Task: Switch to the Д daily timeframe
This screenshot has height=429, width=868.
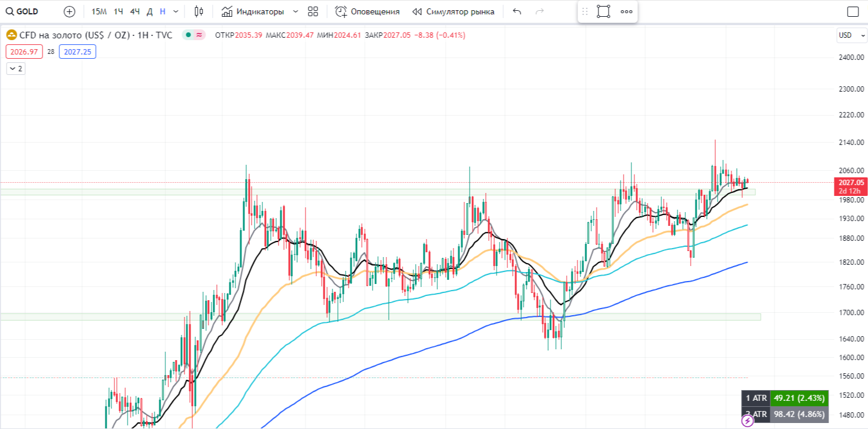Action: tap(150, 11)
